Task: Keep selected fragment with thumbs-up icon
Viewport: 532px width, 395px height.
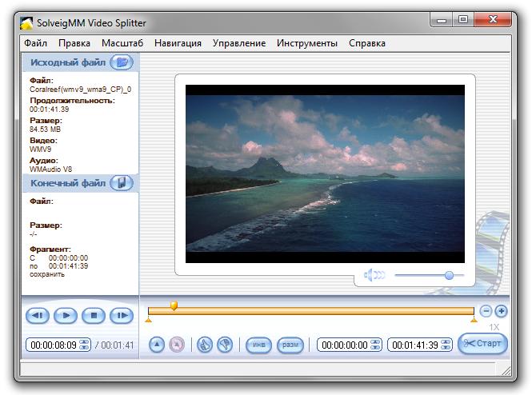Action: (x=205, y=345)
